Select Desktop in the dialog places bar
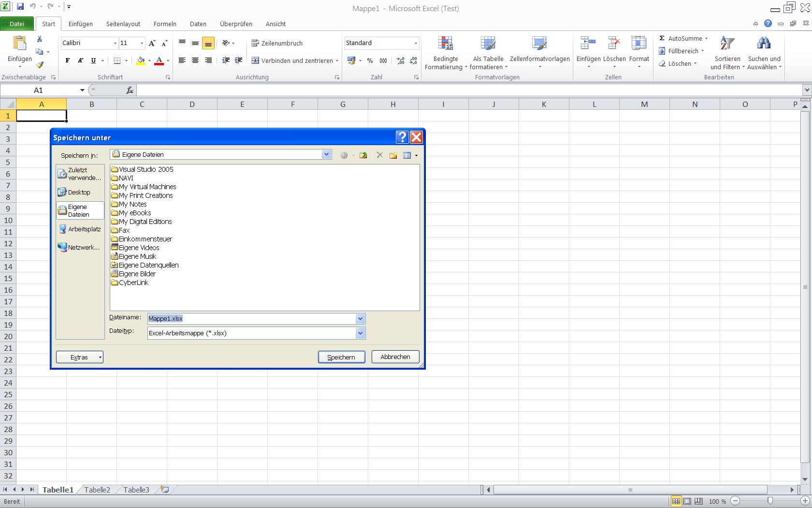Screen dimensions: 812x508 pos(80,192)
